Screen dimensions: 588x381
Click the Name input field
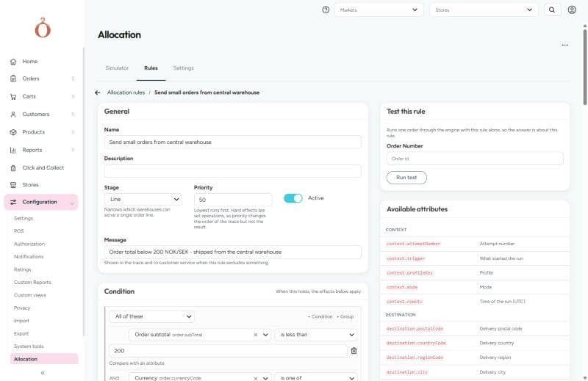coord(232,142)
